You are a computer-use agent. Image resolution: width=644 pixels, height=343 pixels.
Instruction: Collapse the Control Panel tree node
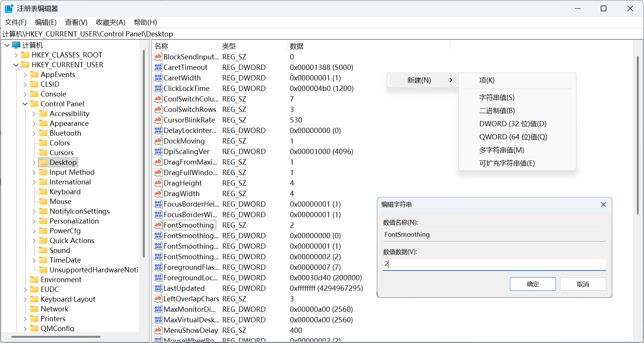click(25, 104)
